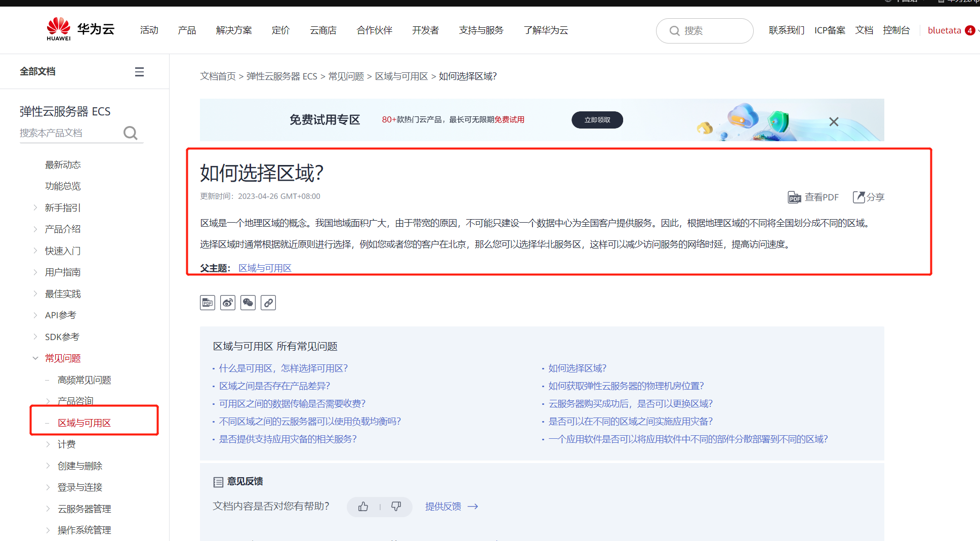980x541 pixels.
Task: Expand the 最佳实践 section
Action: [x=35, y=294]
